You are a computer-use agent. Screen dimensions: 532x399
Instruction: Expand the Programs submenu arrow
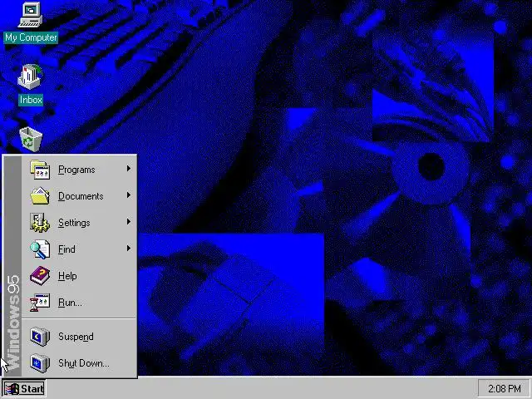[x=129, y=168]
